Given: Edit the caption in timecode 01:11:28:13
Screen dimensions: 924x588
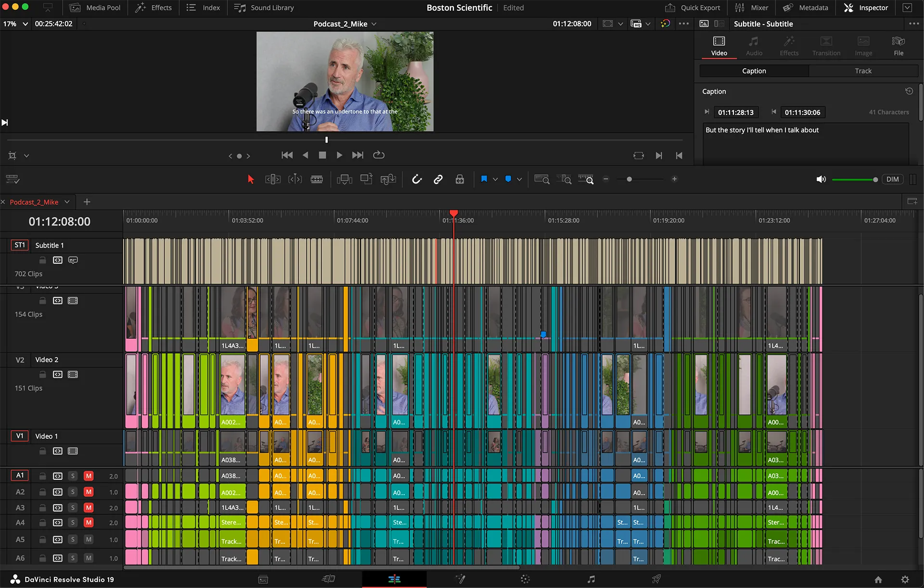Looking at the screenshot, I should tap(736, 112).
